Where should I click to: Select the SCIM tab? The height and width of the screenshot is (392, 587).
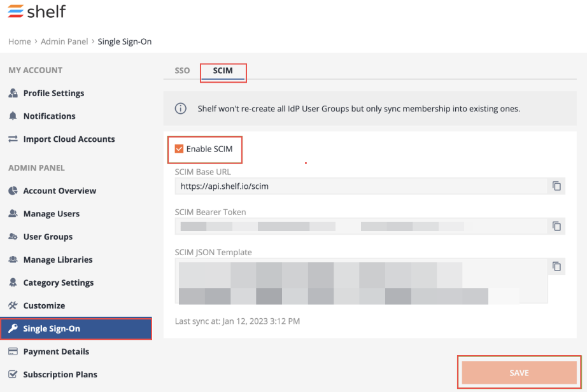223,71
